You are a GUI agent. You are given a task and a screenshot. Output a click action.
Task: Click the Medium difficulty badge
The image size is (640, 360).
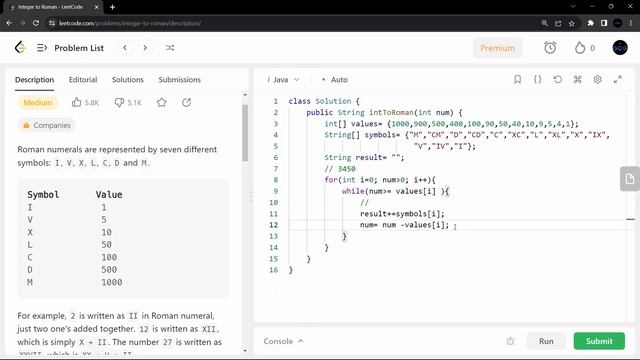pyautogui.click(x=38, y=102)
